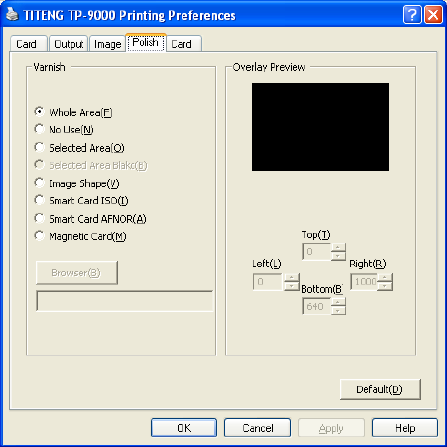The image size is (447, 447).
Task: Click the Browser(B) button
Action: pos(77,273)
